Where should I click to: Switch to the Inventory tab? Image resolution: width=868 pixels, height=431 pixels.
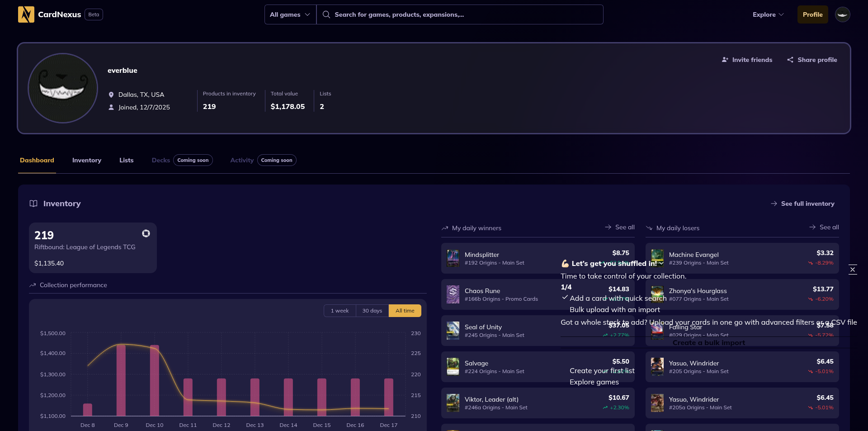(x=87, y=160)
